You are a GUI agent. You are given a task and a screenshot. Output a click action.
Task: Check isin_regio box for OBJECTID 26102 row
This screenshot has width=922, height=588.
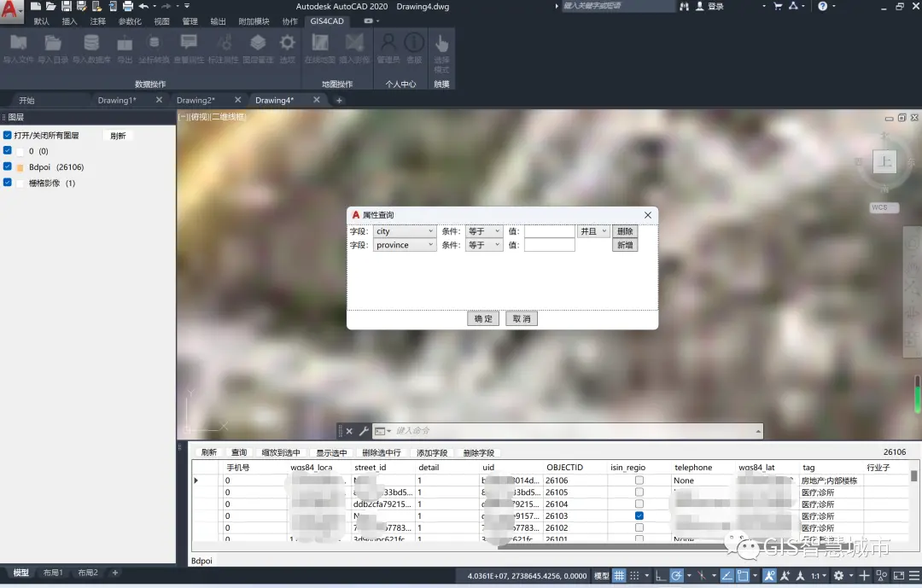[639, 527]
